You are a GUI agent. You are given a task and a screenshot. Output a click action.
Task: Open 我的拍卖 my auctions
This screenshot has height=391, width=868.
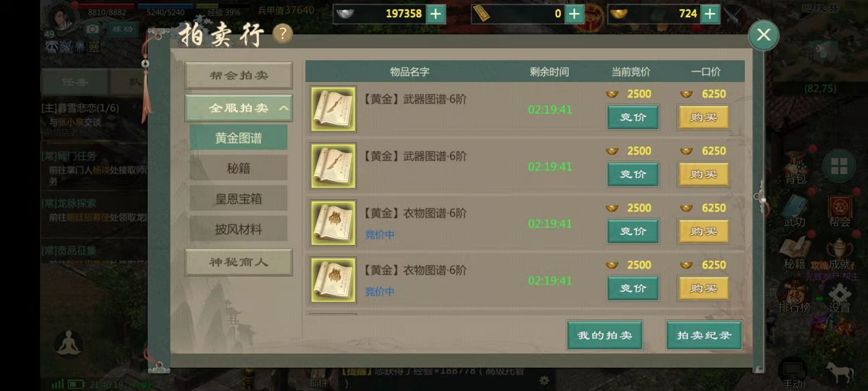point(605,335)
